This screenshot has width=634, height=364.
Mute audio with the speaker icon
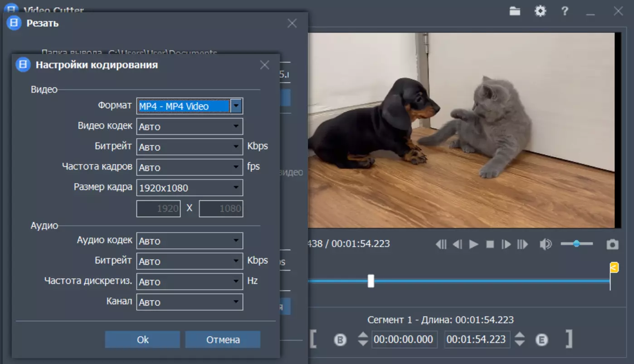click(x=546, y=244)
